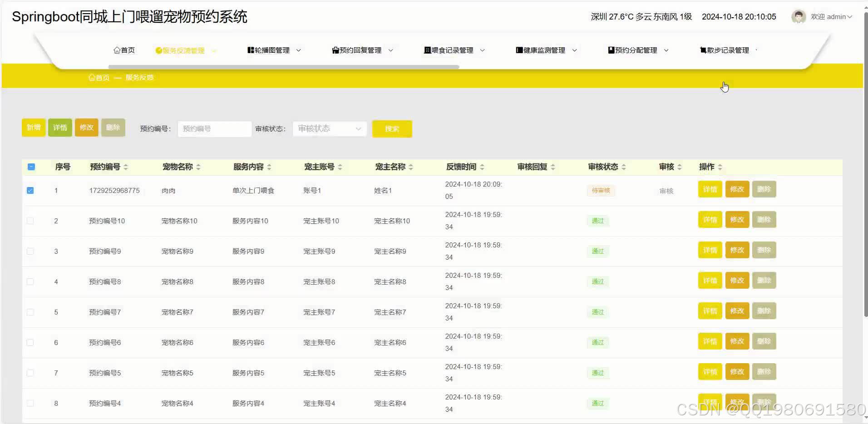The image size is (868, 424).
Task: Uncheck the checkbox on row 1
Action: tap(30, 191)
